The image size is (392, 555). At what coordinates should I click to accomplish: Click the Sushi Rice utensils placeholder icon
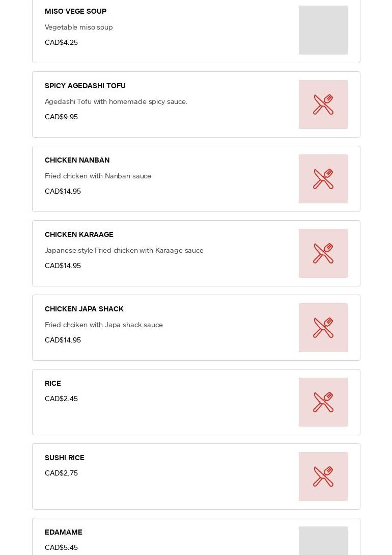coord(323,477)
